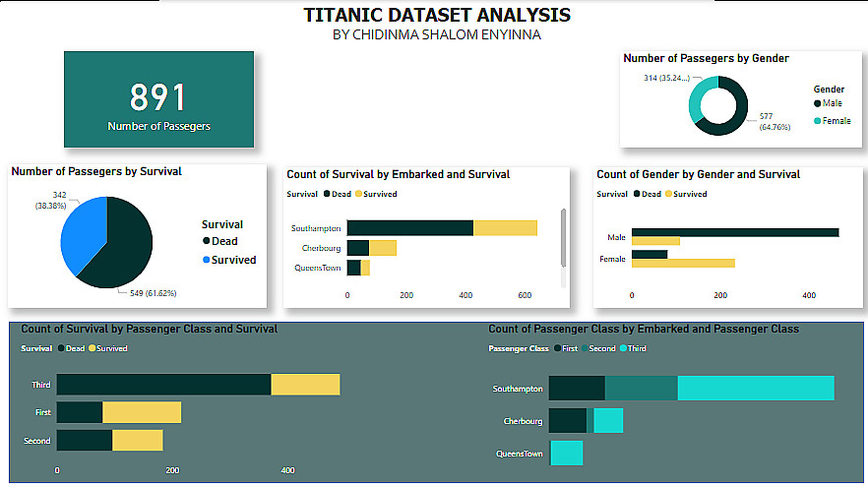Click Survived legend in Embarked survival chart

tap(376, 194)
